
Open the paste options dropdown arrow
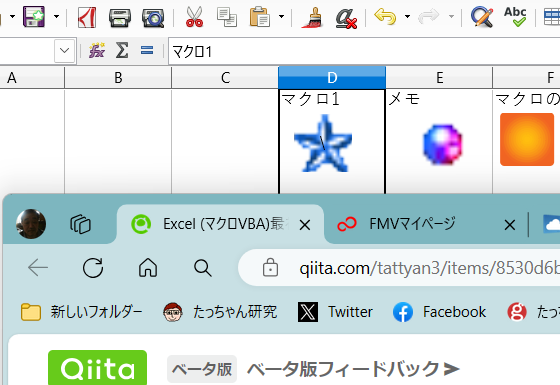tap(281, 16)
